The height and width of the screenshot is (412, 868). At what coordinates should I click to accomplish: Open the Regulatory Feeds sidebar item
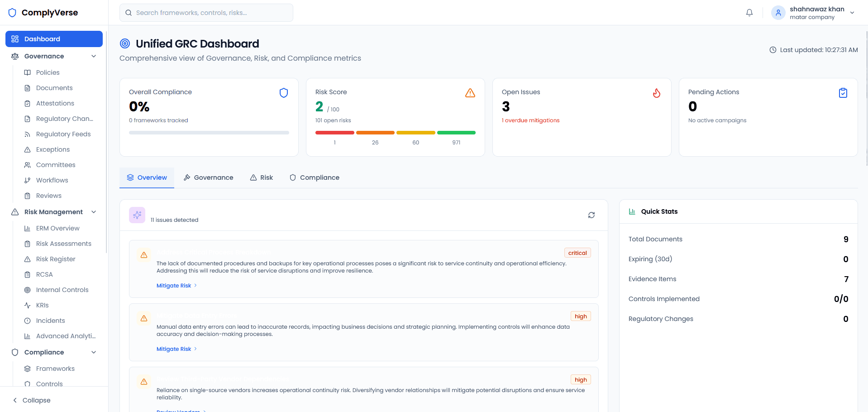point(63,134)
